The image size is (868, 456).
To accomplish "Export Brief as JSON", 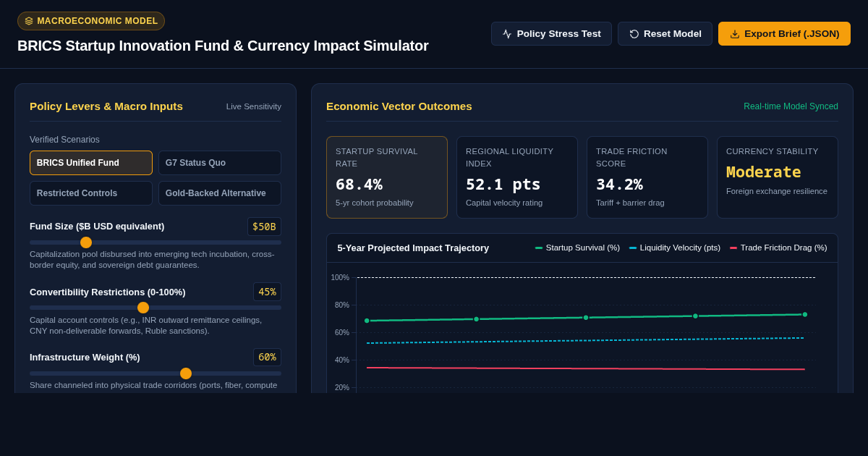I will [784, 34].
